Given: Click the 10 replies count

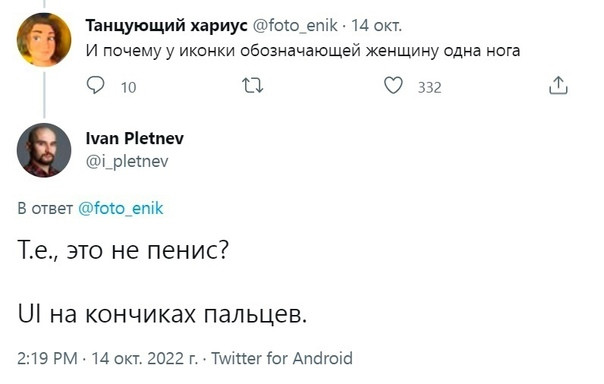Looking at the screenshot, I should coord(129,87).
